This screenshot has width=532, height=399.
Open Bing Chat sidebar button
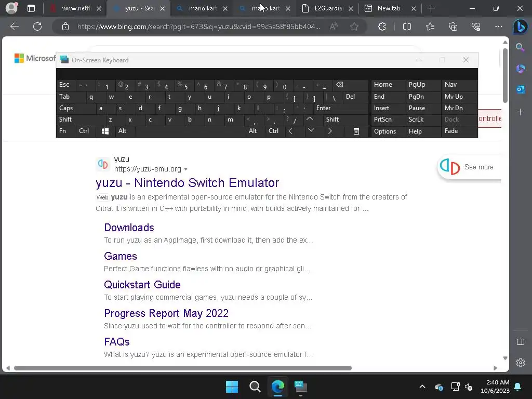(520, 26)
